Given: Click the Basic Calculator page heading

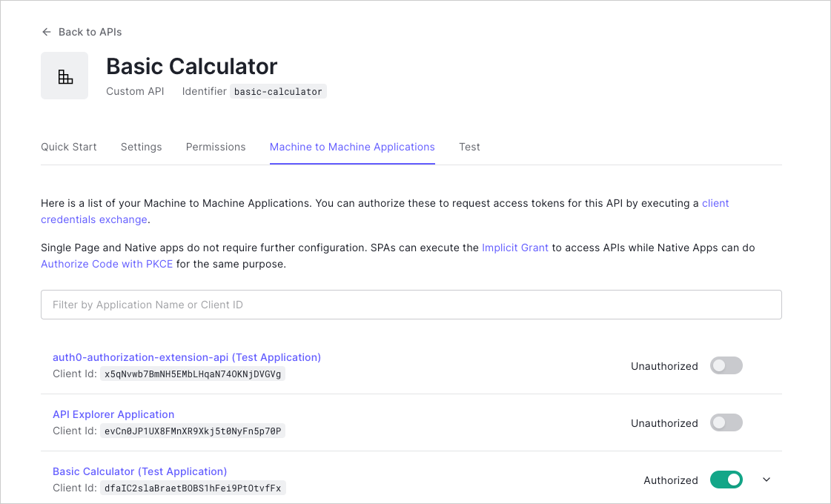Looking at the screenshot, I should pos(192,66).
